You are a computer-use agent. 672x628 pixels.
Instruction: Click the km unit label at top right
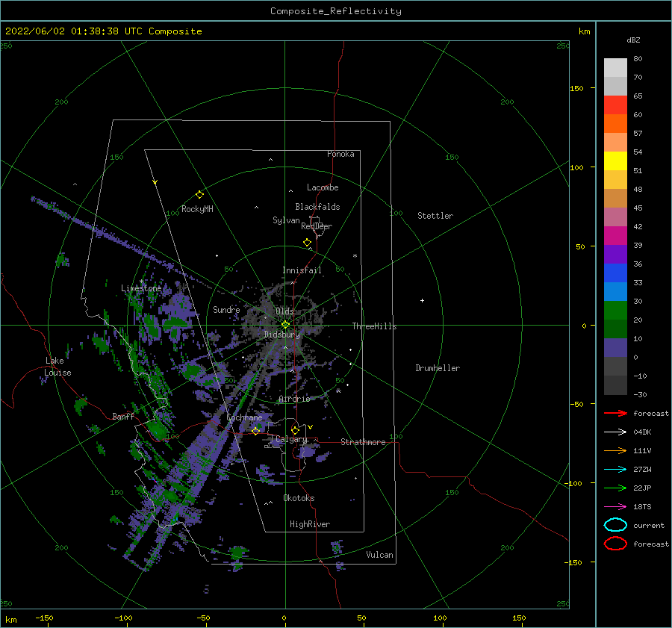coord(584,31)
